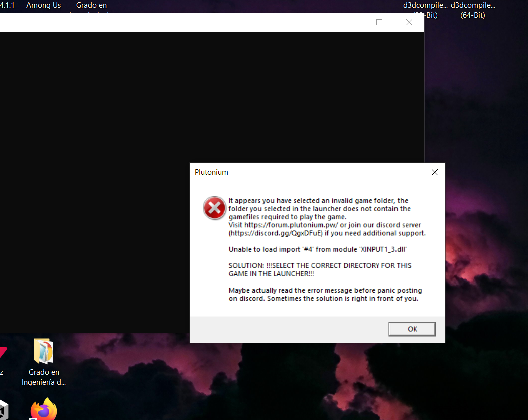Click the 'Maybe actually read the error message' text

tap(325, 294)
